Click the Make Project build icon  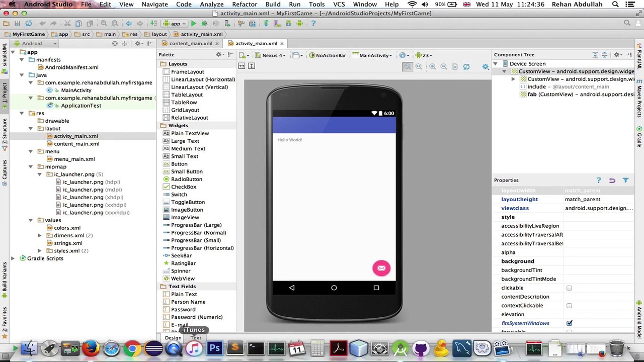point(153,24)
